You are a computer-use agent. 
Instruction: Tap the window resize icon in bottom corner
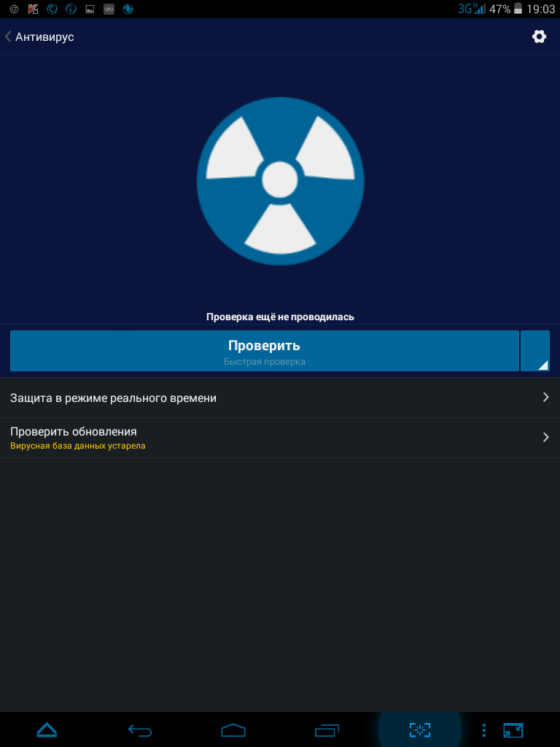point(513,729)
